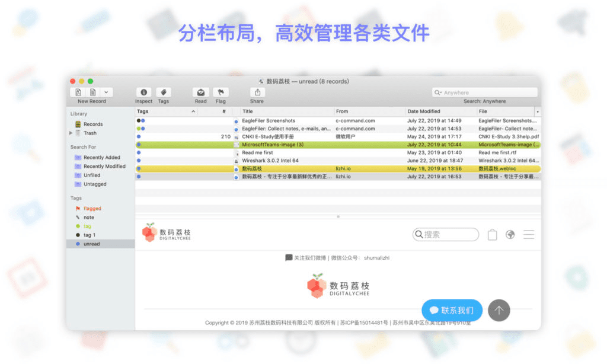Click the 数码荔枝 logo in page header

(167, 233)
